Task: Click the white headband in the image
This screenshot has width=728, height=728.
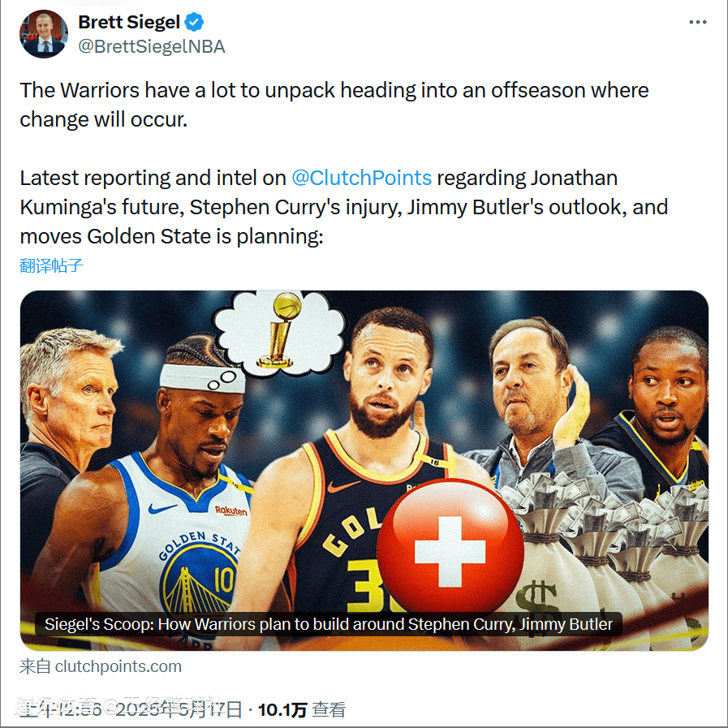Action: pos(202,378)
